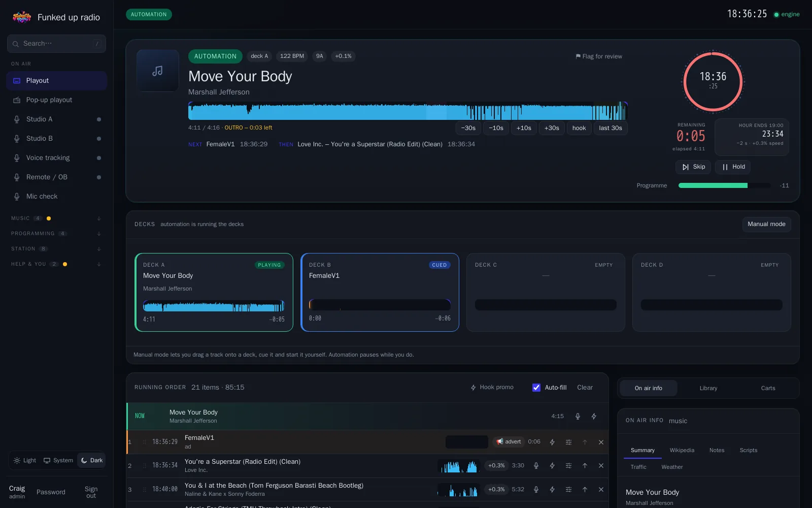The height and width of the screenshot is (508, 812).
Task: Expand the HELP & YOU sidebar section
Action: pyautogui.click(x=56, y=264)
